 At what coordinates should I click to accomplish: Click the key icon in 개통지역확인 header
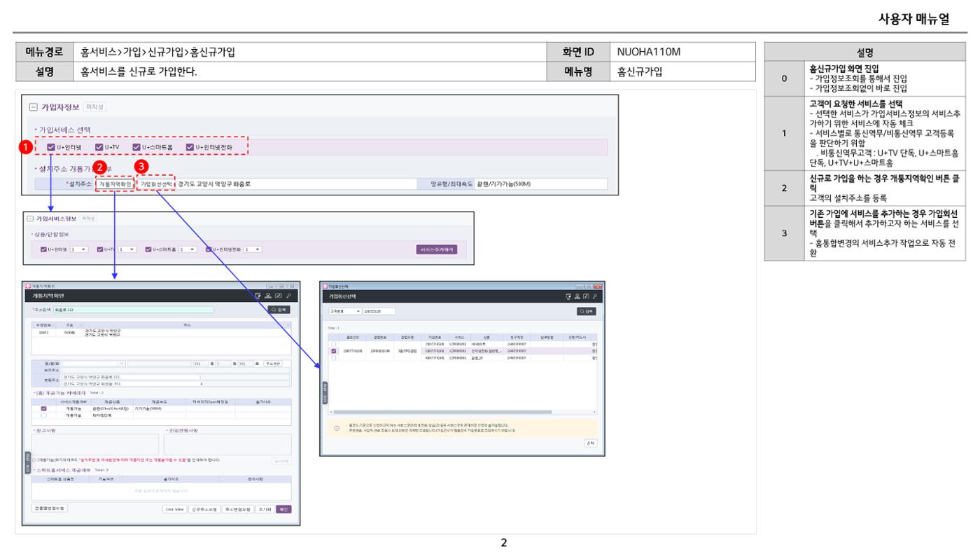coord(288,296)
